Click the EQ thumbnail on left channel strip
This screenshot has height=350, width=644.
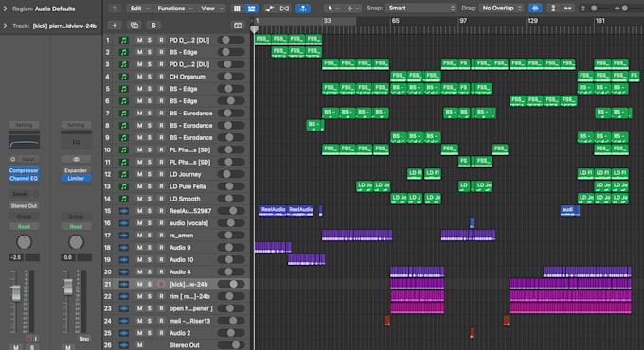pos(24,142)
